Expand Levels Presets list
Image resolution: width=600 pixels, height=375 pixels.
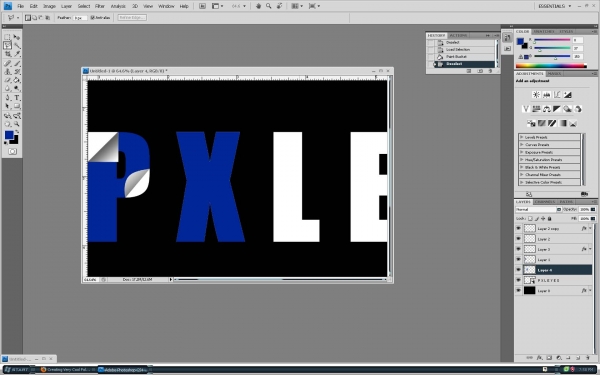521,137
